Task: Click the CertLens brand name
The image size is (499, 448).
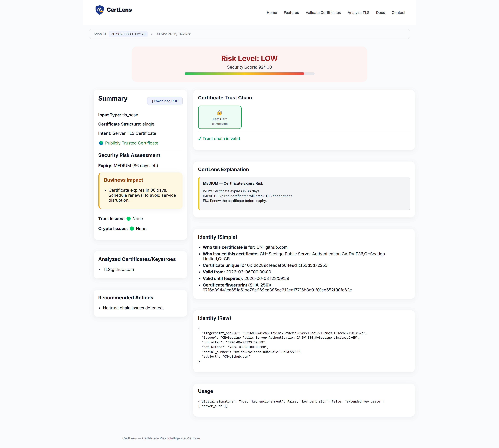Action: (119, 10)
